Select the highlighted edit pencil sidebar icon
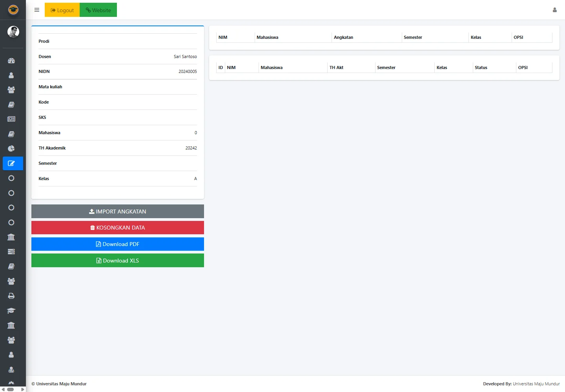 coord(11,164)
